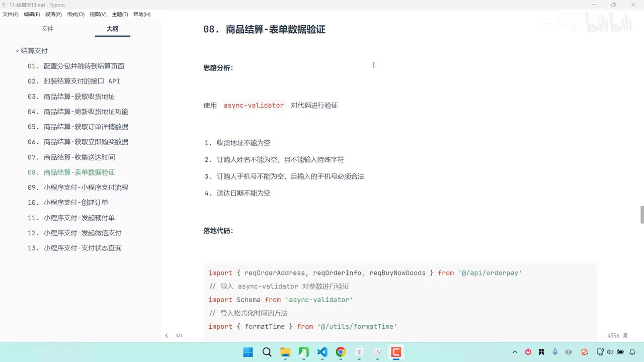644x362 pixels.
Task: Open the 帮助(H) menu
Action: (142, 15)
